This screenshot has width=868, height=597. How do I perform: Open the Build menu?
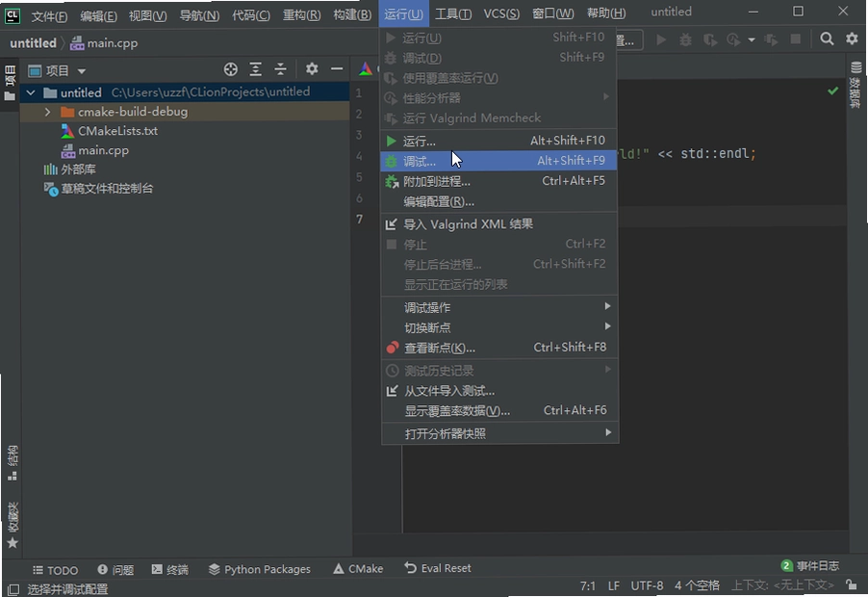[351, 15]
